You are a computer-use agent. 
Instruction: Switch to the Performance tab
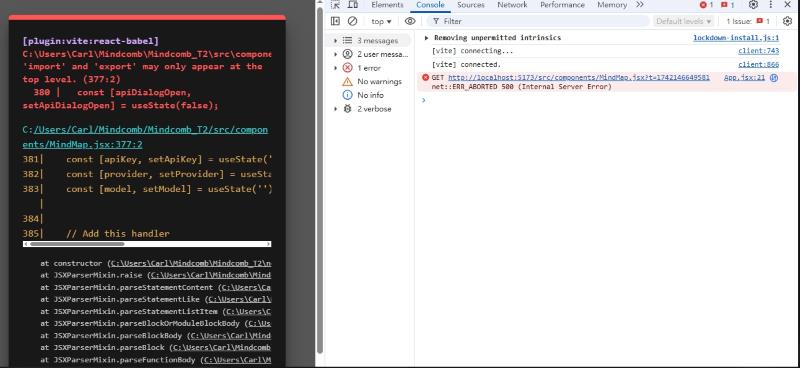tap(563, 5)
